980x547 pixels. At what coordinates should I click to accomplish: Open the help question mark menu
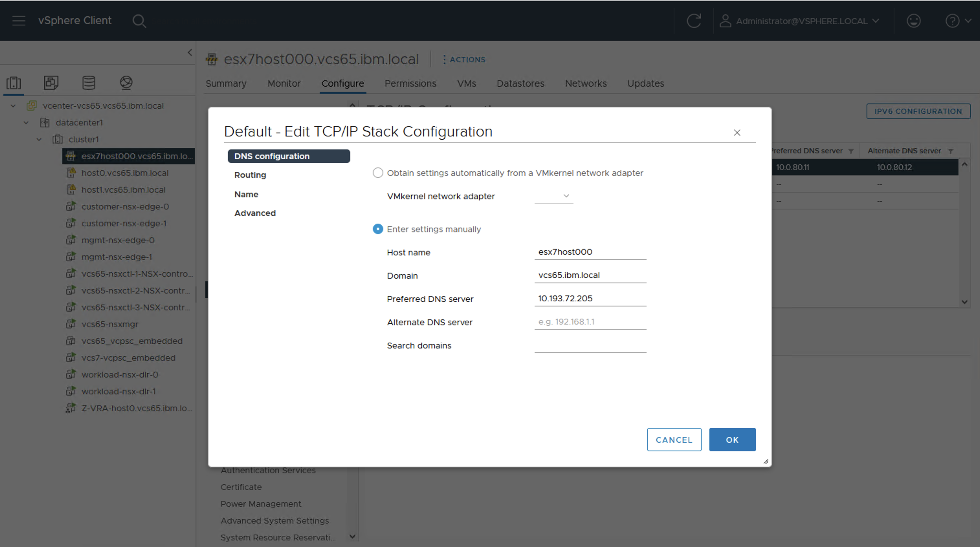[x=952, y=21]
